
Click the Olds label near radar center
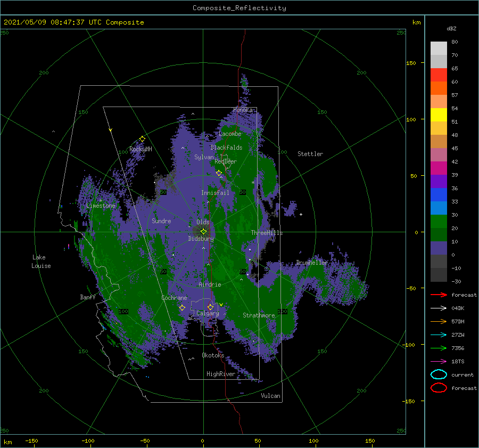pyautogui.click(x=203, y=222)
